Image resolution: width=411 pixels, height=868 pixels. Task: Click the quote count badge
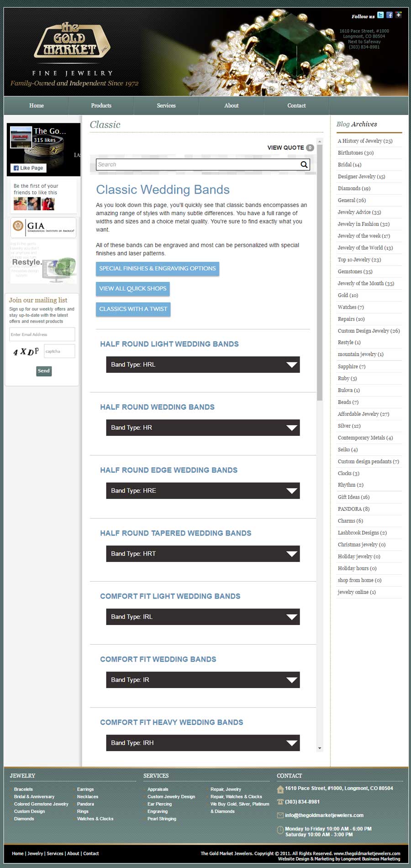click(x=310, y=148)
